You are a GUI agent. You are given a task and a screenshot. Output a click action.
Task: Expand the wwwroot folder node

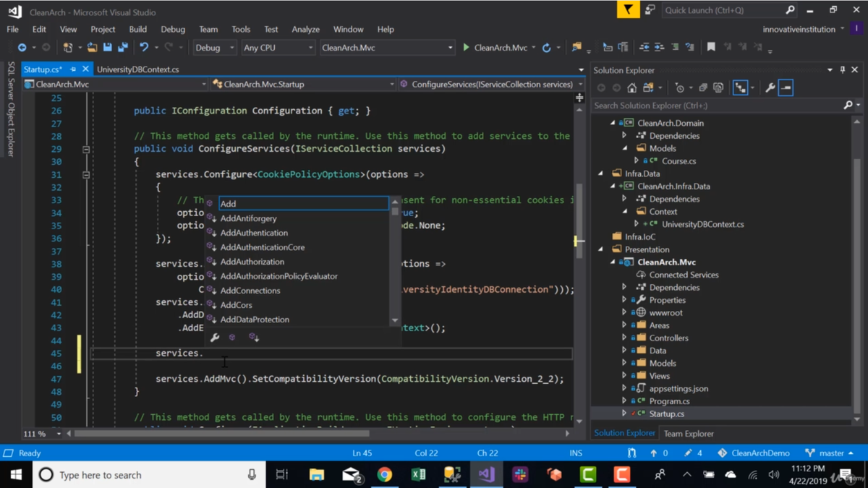click(624, 312)
